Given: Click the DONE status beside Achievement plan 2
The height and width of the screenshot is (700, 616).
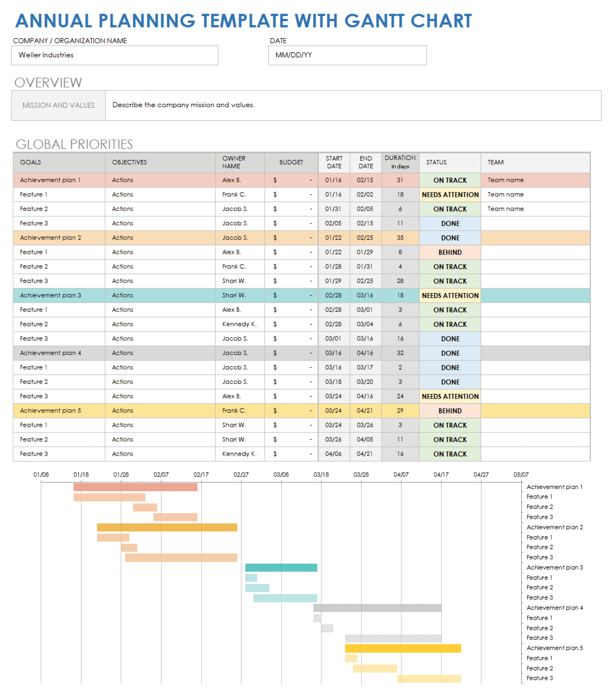Looking at the screenshot, I should [450, 238].
